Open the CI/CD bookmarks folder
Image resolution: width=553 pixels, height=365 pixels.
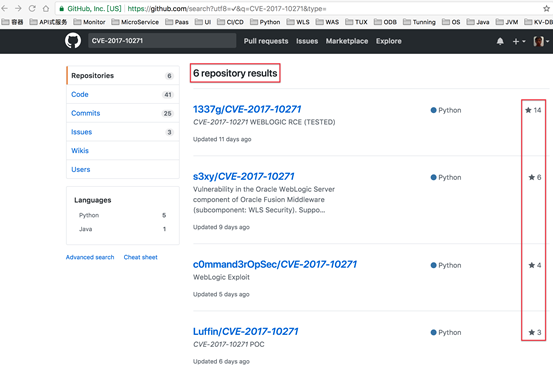click(x=230, y=22)
